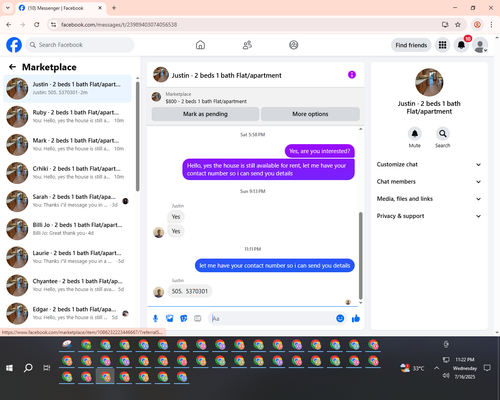Open Crhiki conversation in list

coord(67,173)
